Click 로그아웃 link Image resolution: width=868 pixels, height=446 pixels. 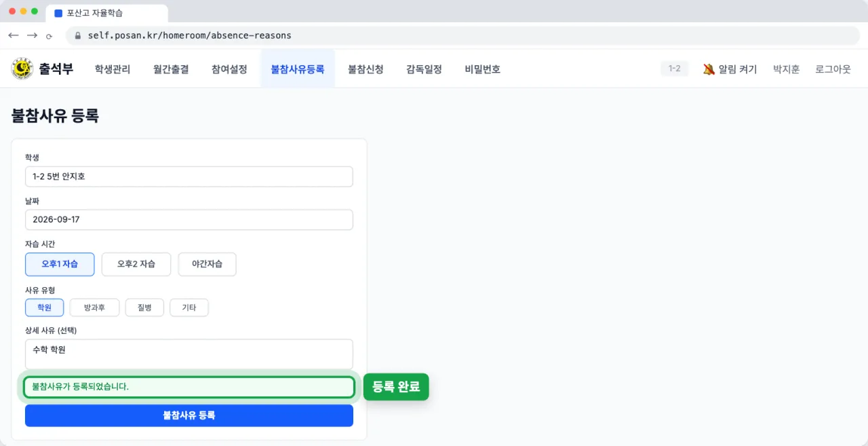833,69
